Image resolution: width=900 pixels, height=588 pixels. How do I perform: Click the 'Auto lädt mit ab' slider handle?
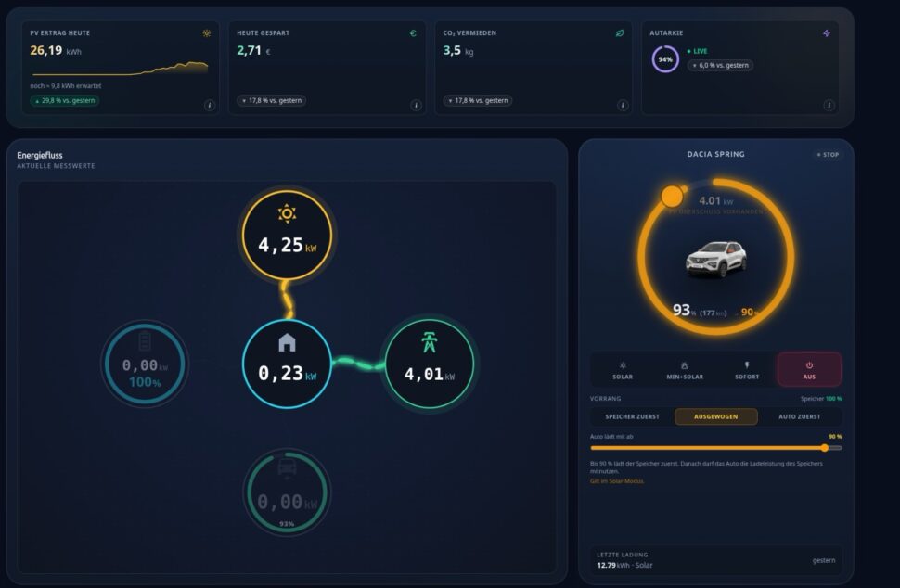(x=824, y=448)
